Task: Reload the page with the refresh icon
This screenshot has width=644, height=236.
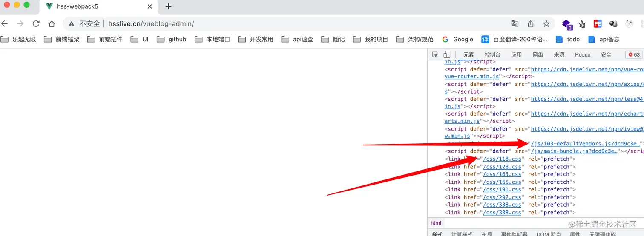Action: (36, 24)
